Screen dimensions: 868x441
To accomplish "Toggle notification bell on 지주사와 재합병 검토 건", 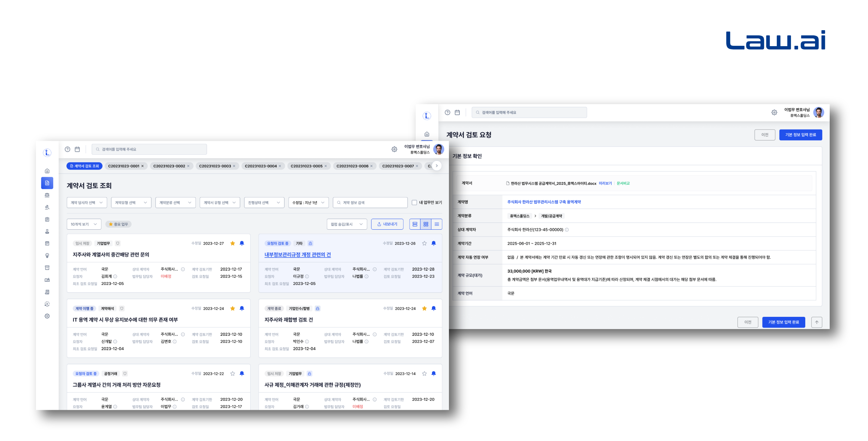I will pos(434,308).
